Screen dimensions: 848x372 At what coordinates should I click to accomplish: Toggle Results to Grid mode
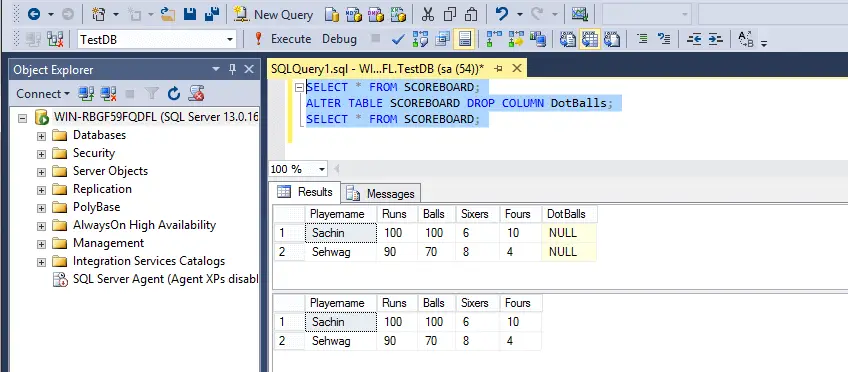coord(589,39)
